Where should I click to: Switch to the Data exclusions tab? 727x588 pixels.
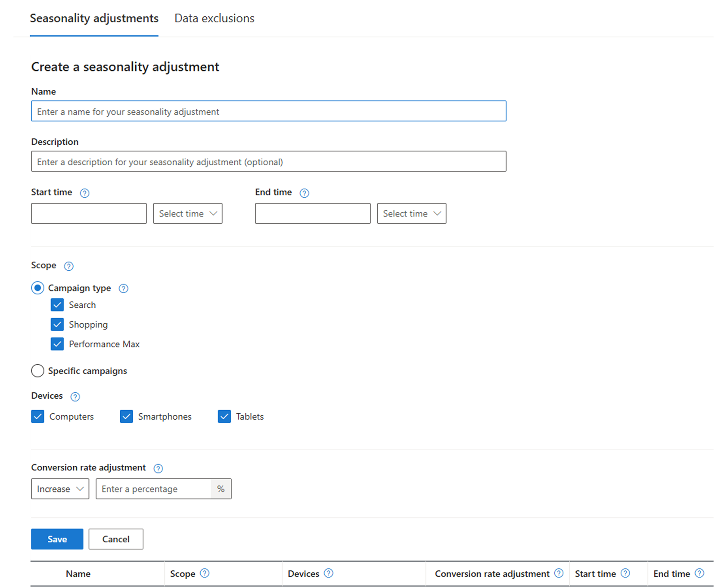click(214, 18)
